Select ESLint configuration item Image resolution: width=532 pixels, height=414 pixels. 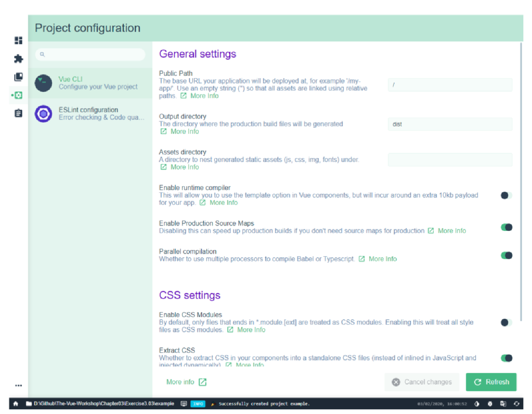(x=90, y=114)
